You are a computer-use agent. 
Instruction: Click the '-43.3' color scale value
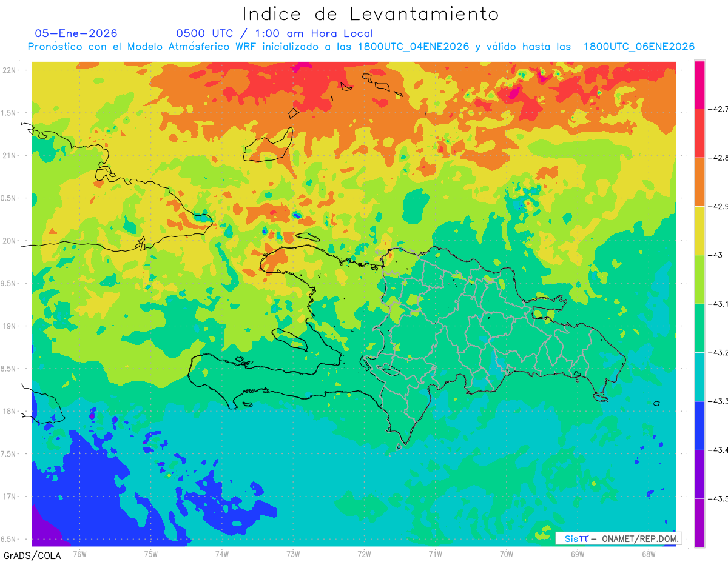coord(718,401)
